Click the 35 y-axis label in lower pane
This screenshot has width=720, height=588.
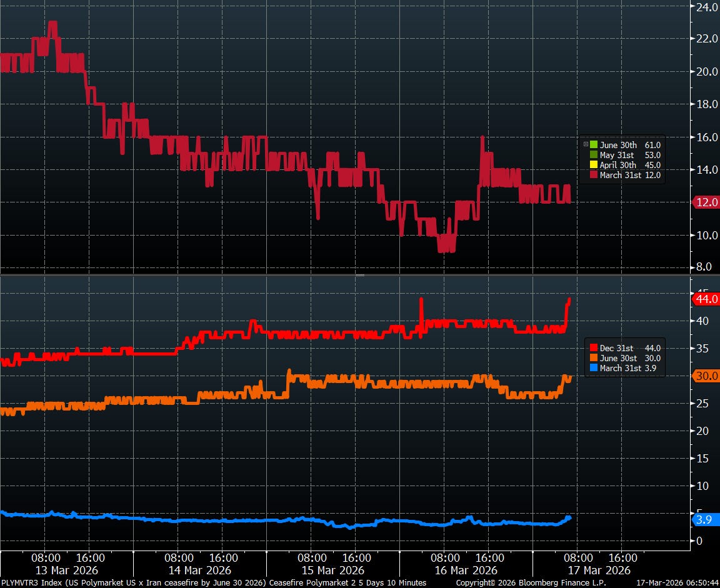click(x=702, y=349)
